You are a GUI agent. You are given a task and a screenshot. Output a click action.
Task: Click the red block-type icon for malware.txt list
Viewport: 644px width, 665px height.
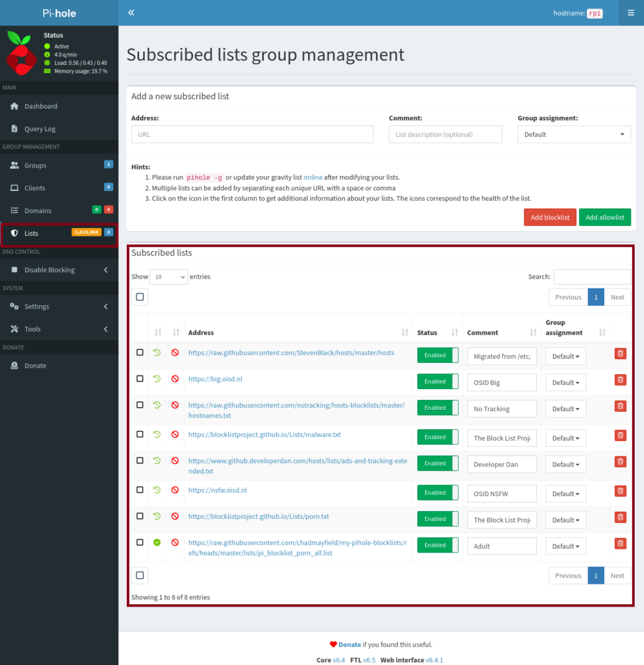(x=175, y=434)
